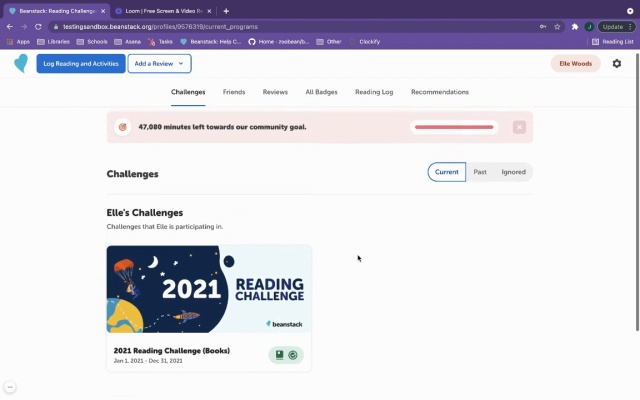Open the settings gear icon
The width and height of the screenshot is (640, 400).
(x=617, y=63)
